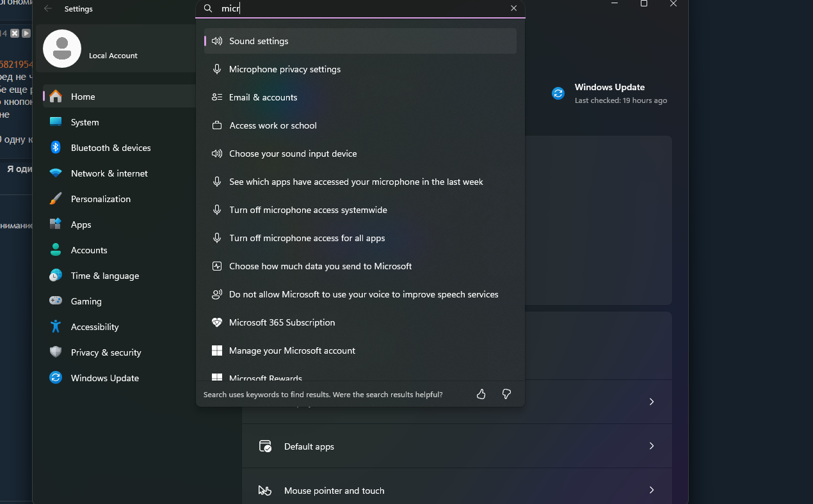Open the Local Account profile avatar
The width and height of the screenshot is (813, 504).
[62, 49]
